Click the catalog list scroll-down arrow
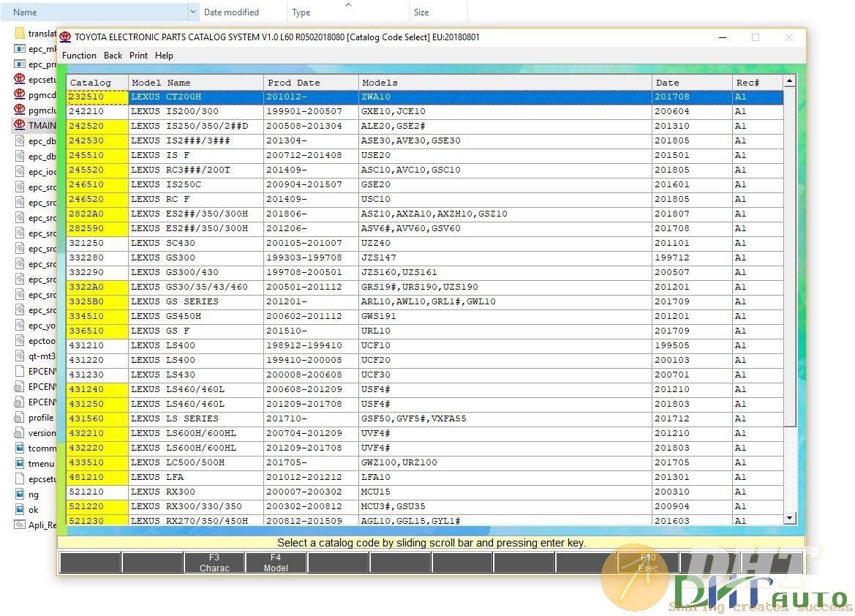Screen dimensions: 855x616 (x=790, y=518)
